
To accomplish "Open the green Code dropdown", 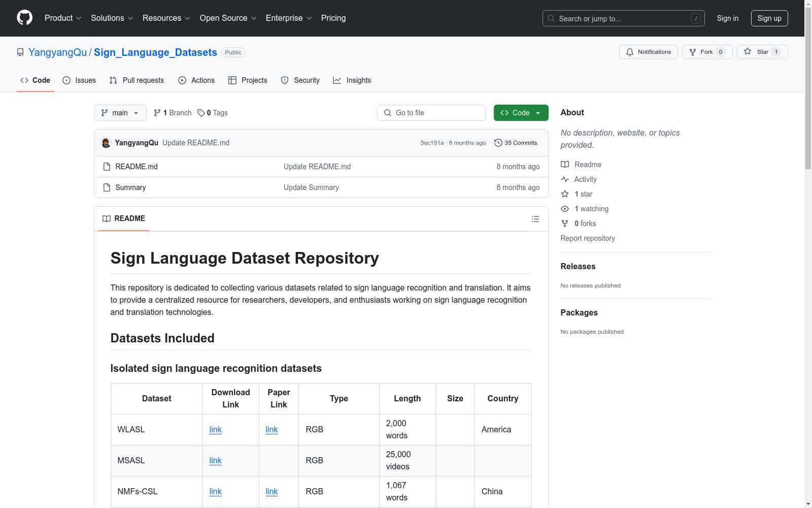I will point(521,113).
